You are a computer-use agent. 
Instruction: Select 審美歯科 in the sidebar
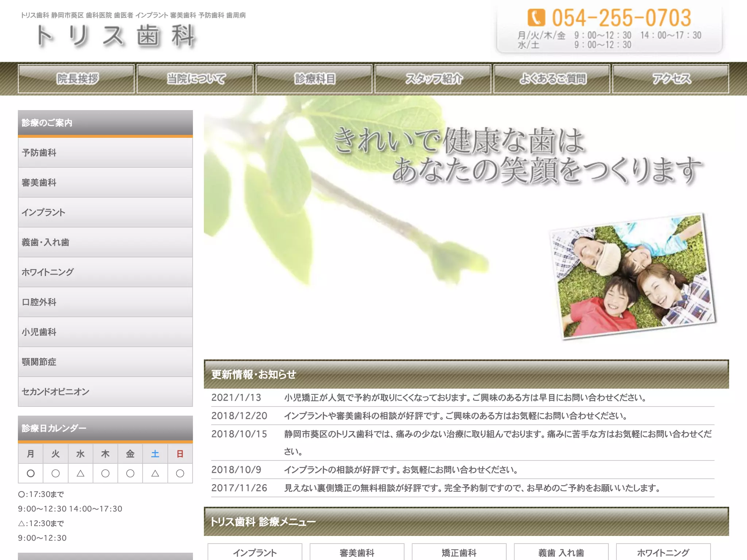(x=105, y=183)
